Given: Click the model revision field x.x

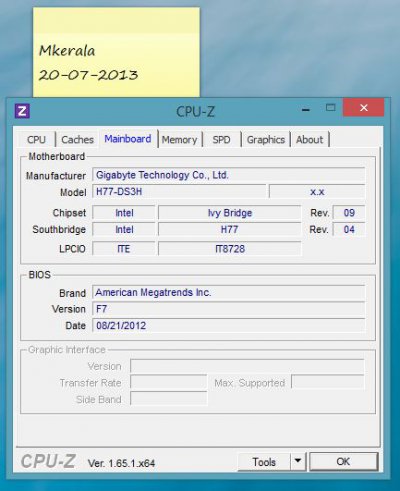Looking at the screenshot, I should coord(317,192).
